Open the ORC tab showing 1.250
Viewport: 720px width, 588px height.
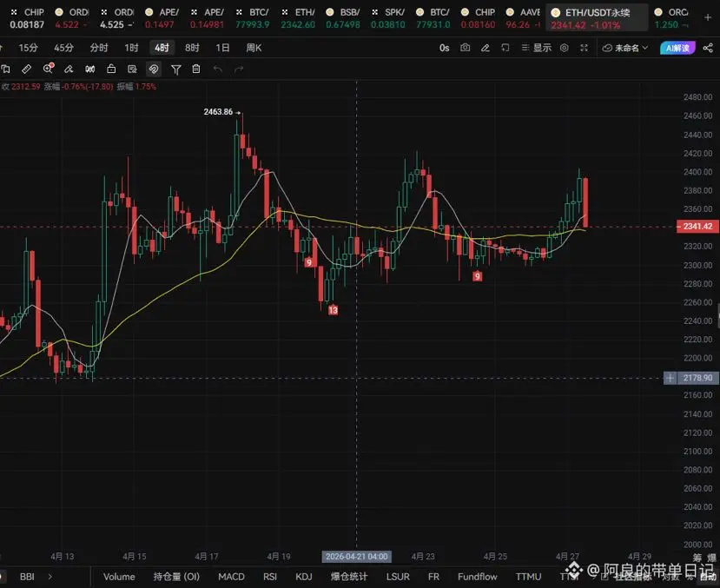[671, 18]
